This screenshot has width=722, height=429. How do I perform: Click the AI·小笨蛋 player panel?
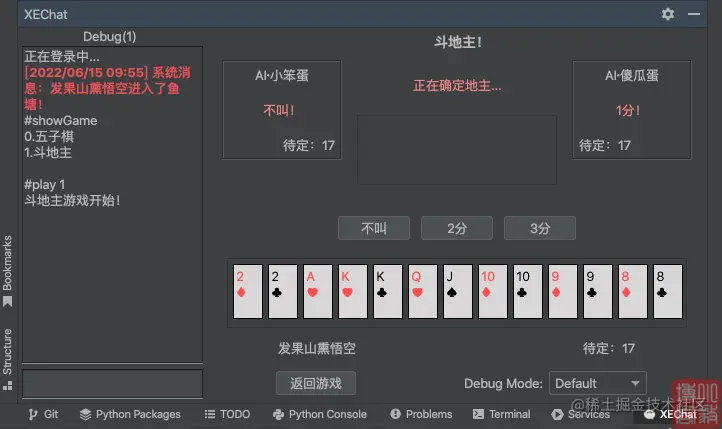(x=282, y=110)
